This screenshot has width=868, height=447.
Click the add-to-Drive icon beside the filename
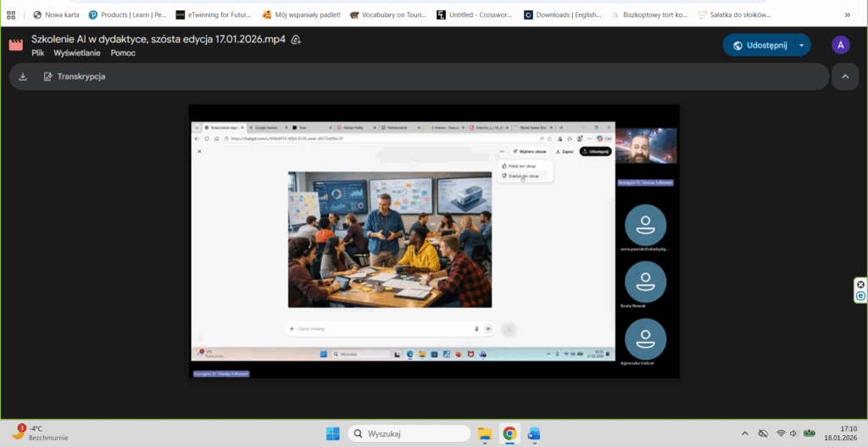pyautogui.click(x=297, y=40)
